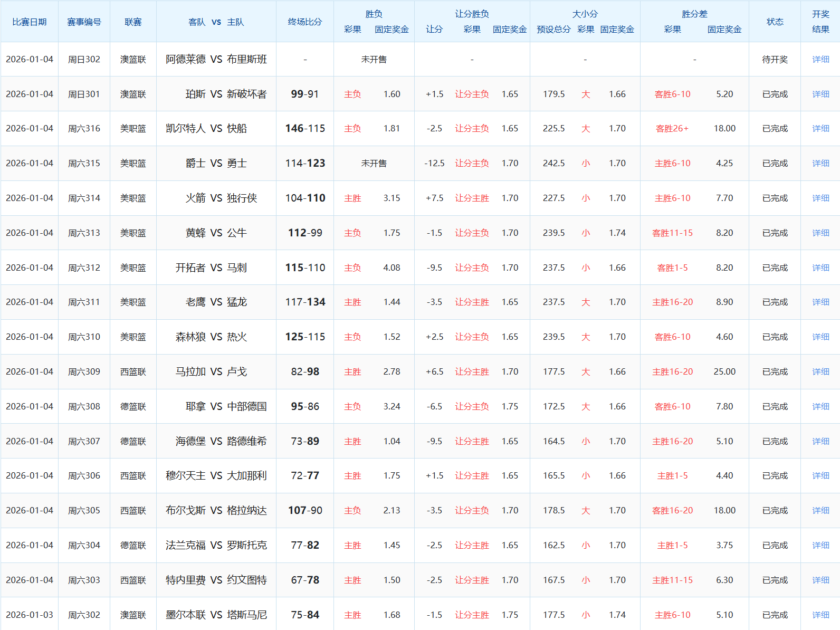
Task: Open 详细 for 墨尔本联 VS 塔斯马尼
Action: tap(820, 615)
